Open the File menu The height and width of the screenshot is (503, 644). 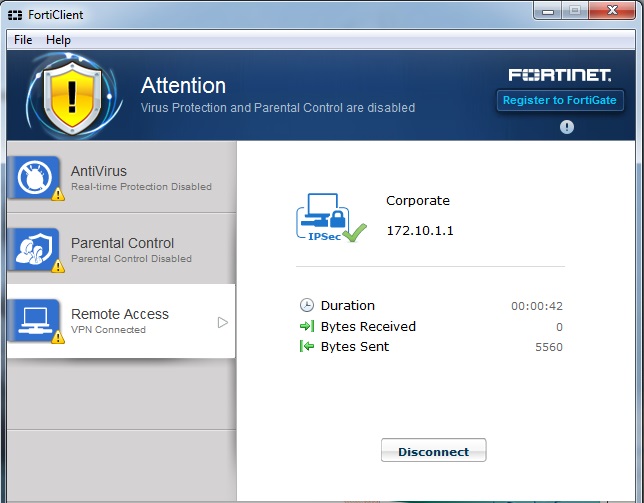tap(23, 40)
